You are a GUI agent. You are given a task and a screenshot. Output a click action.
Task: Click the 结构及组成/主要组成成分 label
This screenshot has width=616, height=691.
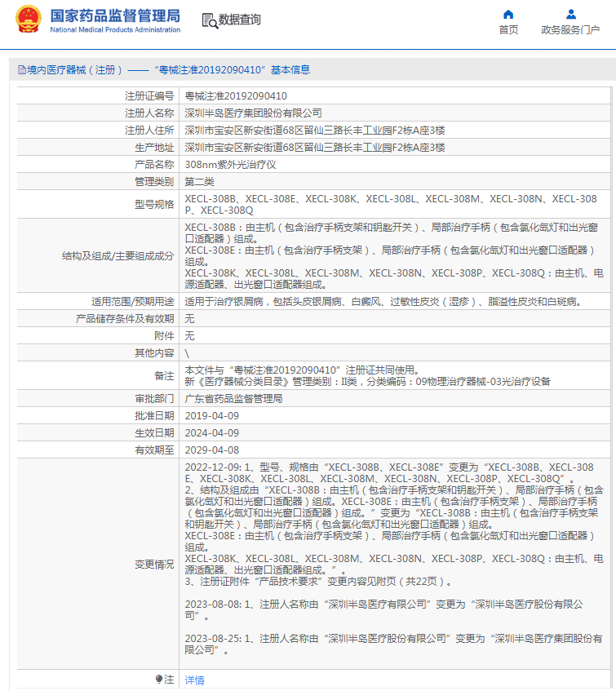(117, 256)
